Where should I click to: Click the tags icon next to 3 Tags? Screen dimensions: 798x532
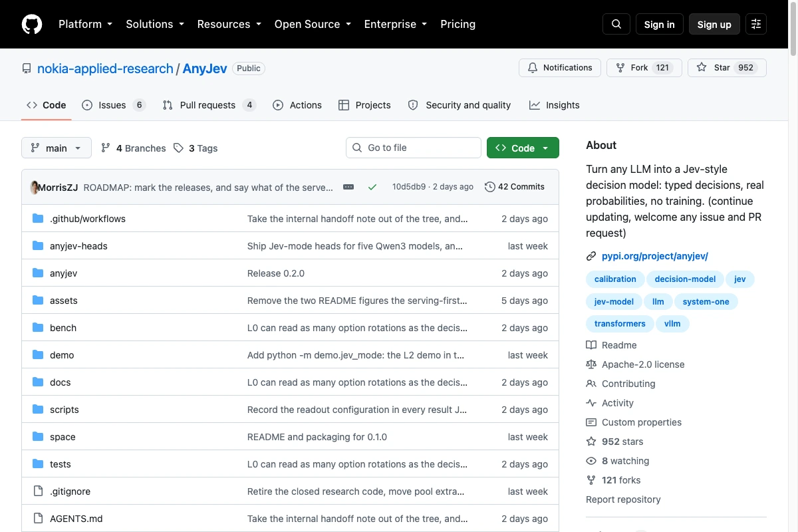point(178,148)
